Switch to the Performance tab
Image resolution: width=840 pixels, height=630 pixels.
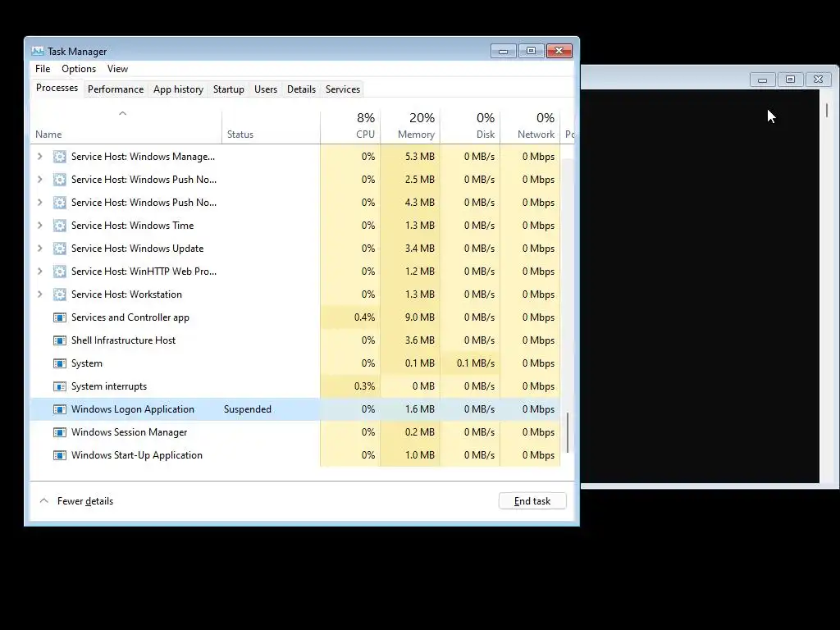(116, 89)
